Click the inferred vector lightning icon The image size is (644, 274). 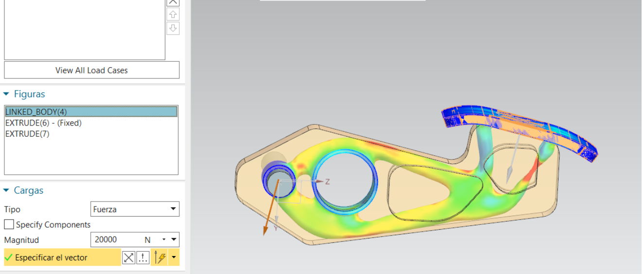(x=159, y=257)
